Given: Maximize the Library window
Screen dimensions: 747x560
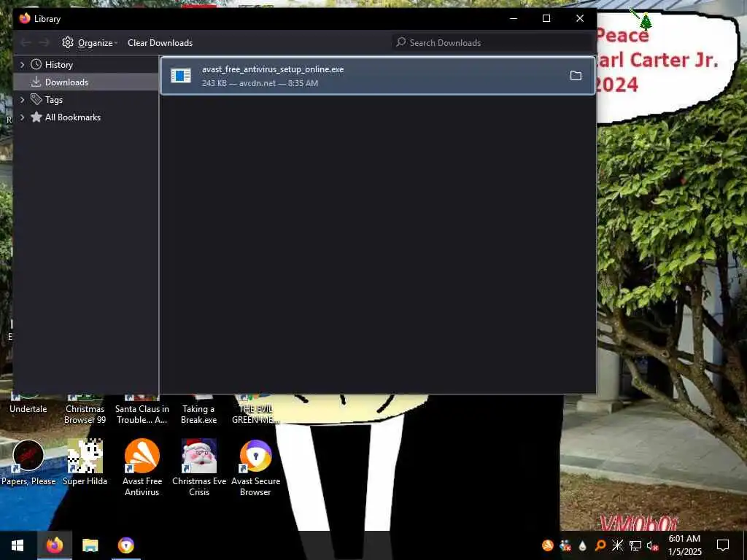Looking at the screenshot, I should pos(546,18).
